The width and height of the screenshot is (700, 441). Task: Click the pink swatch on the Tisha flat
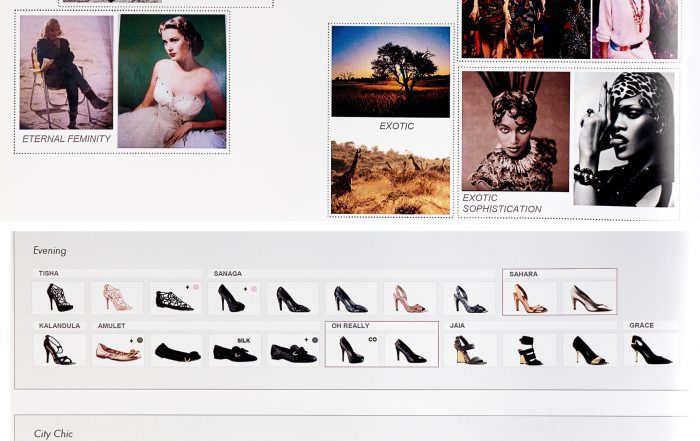coord(196,287)
